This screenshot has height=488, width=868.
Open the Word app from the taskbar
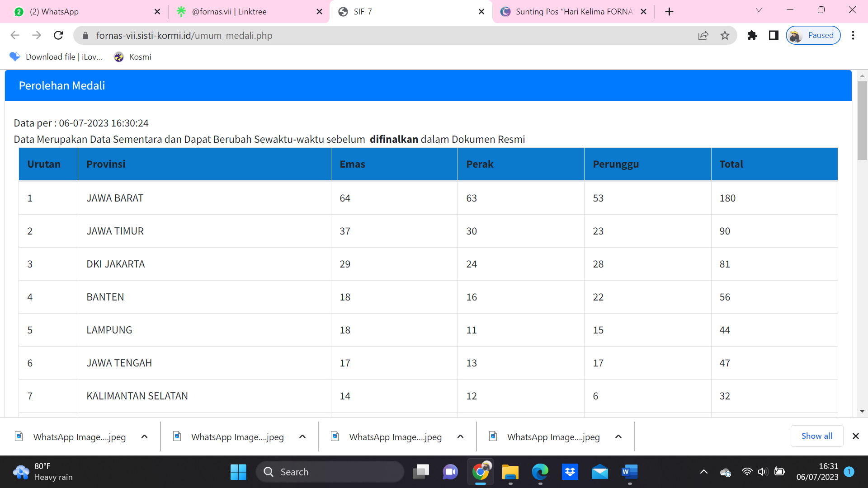[x=629, y=472]
